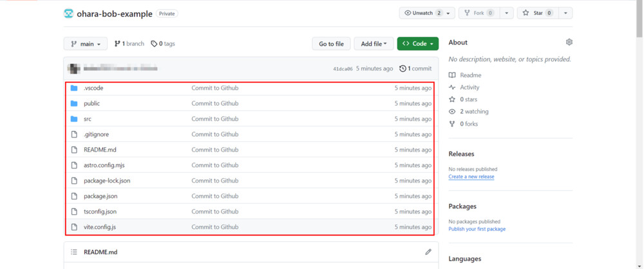Image resolution: width=644 pixels, height=269 pixels.
Task: Click the repository avatar icon
Action: pos(69,14)
